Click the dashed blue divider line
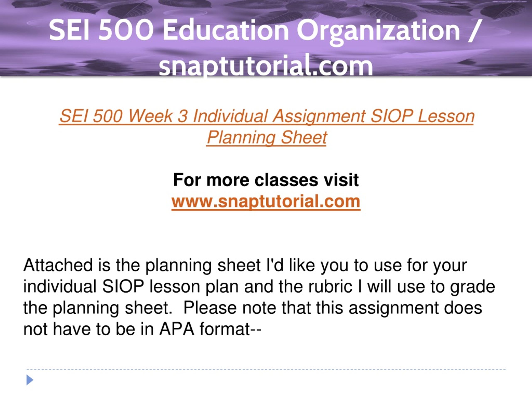Image resolution: width=532 pixels, height=399 pixels. click(266, 370)
